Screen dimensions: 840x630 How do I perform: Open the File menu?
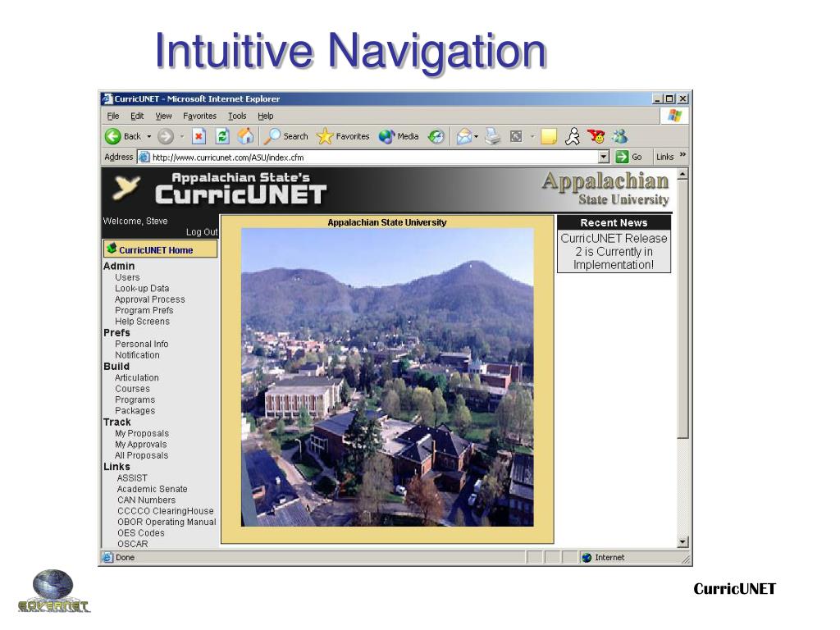[112, 116]
